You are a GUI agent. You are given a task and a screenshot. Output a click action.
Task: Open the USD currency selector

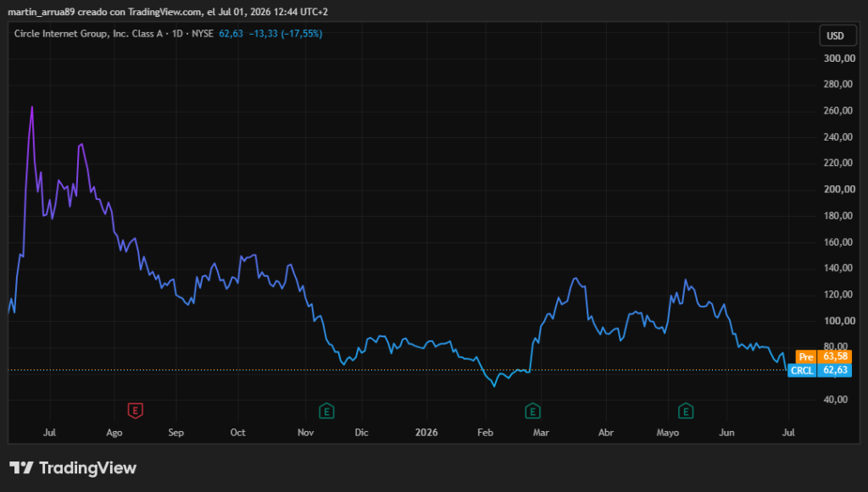836,36
